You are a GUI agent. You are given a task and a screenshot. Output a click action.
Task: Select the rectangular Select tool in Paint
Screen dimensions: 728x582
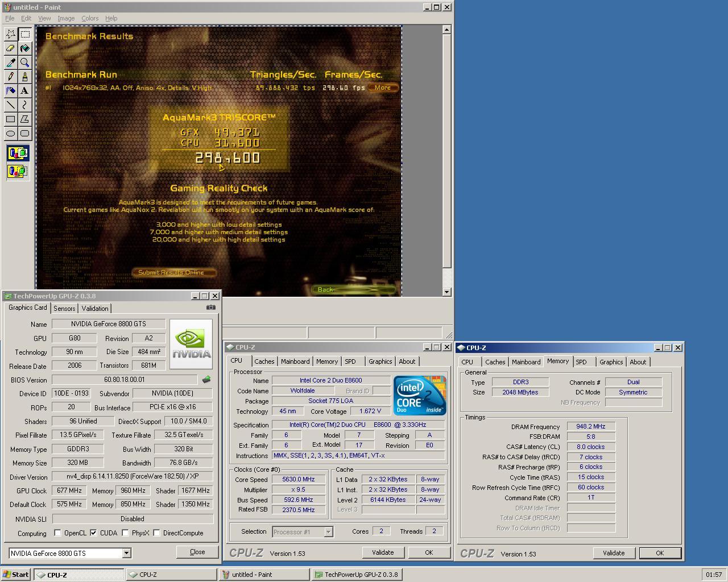tap(25, 34)
